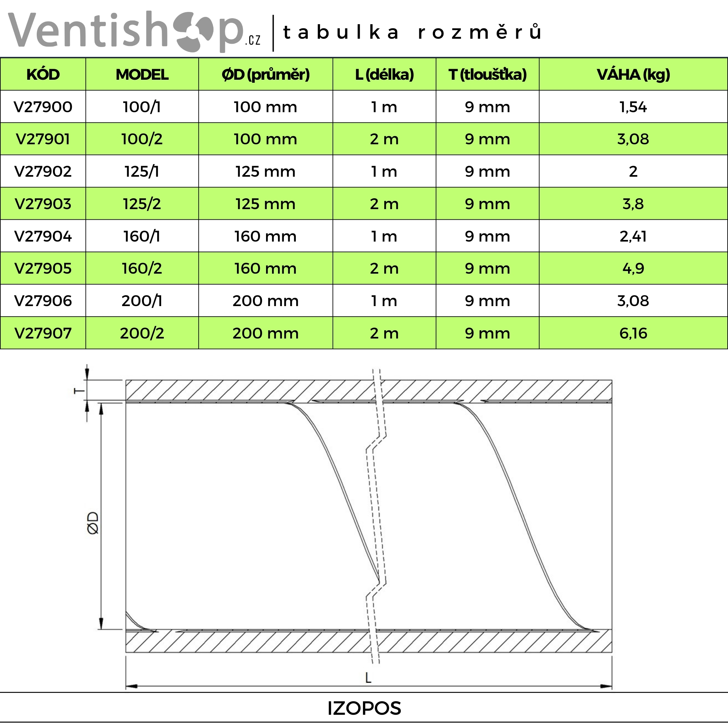728x728 pixels.
Task: Select 9 mm thickness in V27903 row
Action: click(487, 204)
